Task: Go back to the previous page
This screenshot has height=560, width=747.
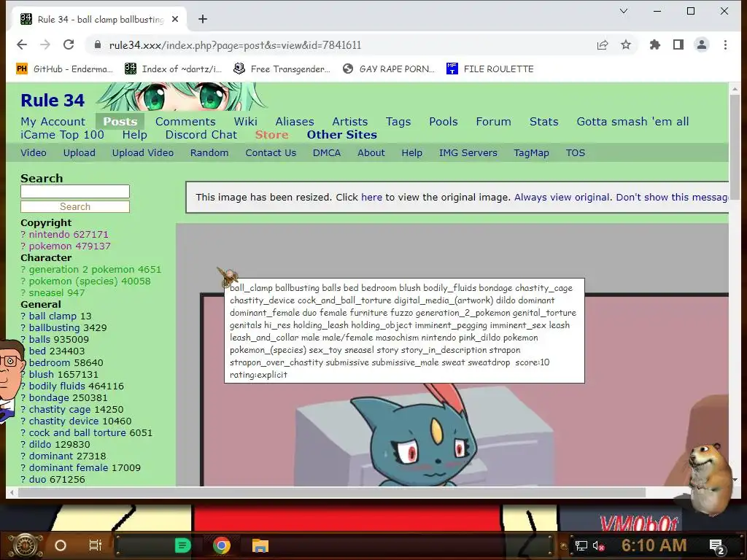Action: 22,44
